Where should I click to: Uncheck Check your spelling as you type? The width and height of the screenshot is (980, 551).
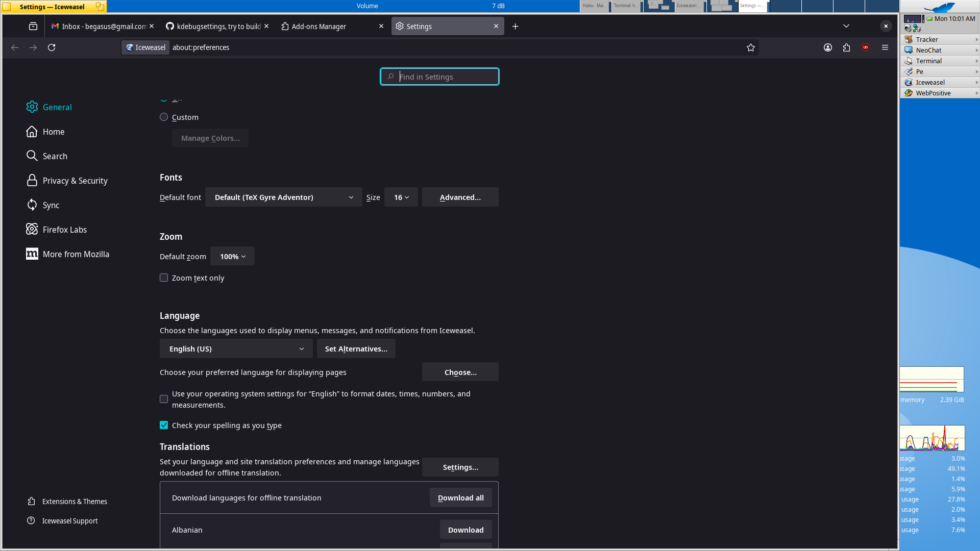pyautogui.click(x=164, y=425)
